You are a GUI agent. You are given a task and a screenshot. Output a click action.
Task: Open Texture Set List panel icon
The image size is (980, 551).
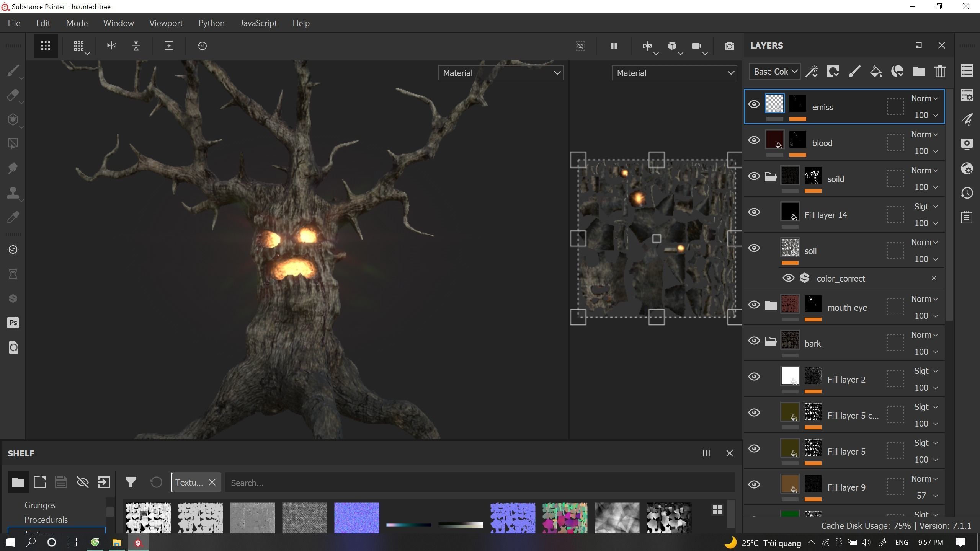(967, 70)
